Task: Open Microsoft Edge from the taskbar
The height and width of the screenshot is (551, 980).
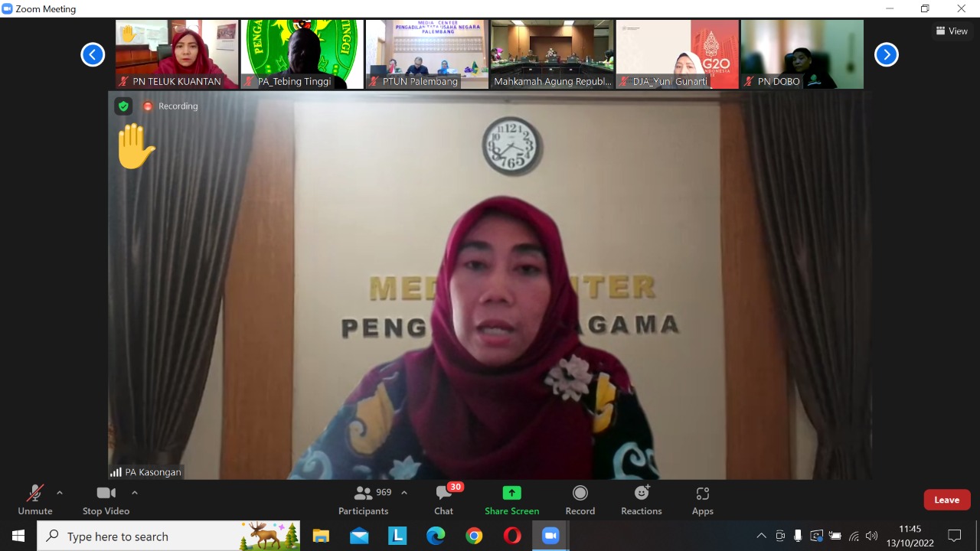Action: coord(436,536)
